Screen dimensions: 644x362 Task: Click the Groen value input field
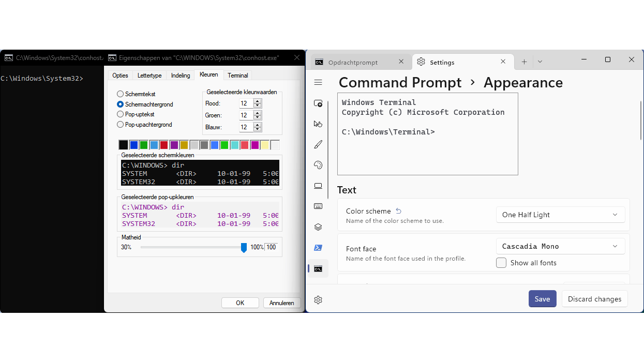tap(246, 115)
